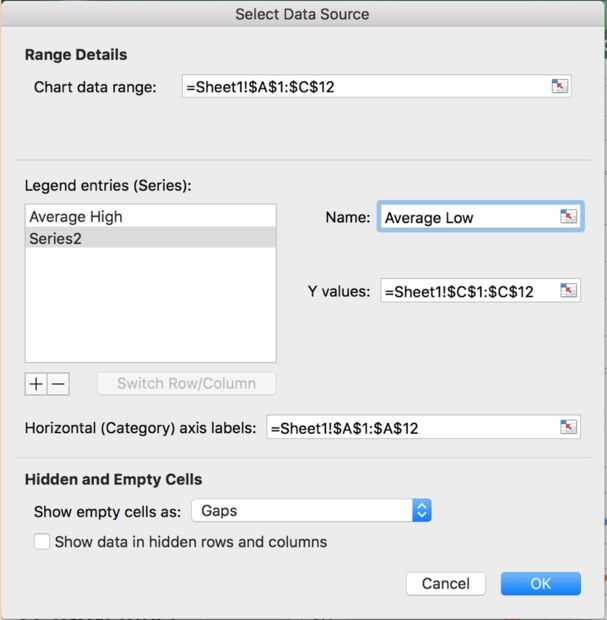Enable Show data in hidden rows and columns
The image size is (607, 620).
[42, 542]
